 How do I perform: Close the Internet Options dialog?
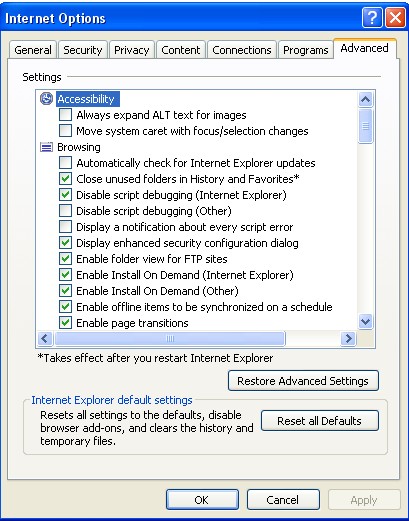[395, 18]
